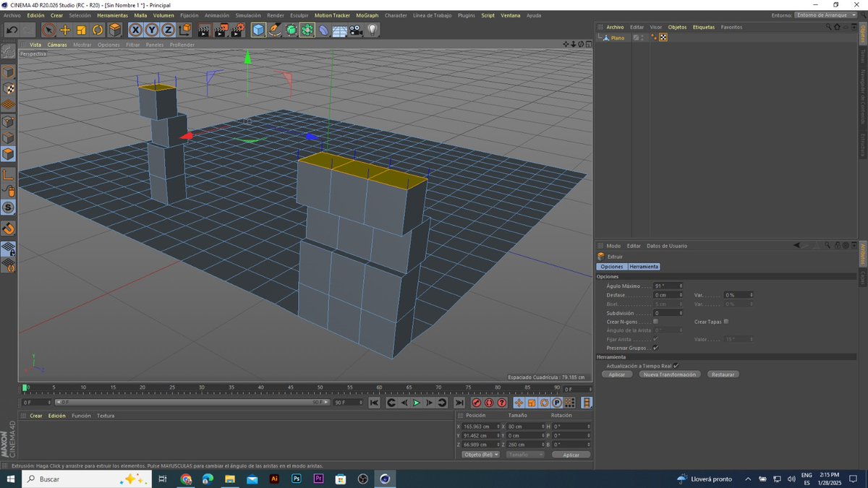Viewport: 868px width, 488px height.
Task: Click the magnet tweak icon in left toolbar
Action: pyautogui.click(x=8, y=228)
